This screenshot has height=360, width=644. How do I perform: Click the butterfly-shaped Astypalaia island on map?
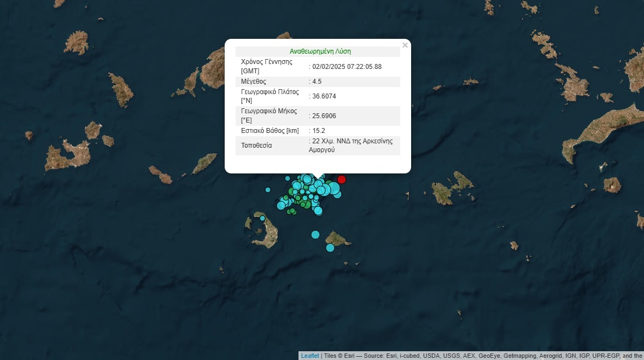pos(453,189)
